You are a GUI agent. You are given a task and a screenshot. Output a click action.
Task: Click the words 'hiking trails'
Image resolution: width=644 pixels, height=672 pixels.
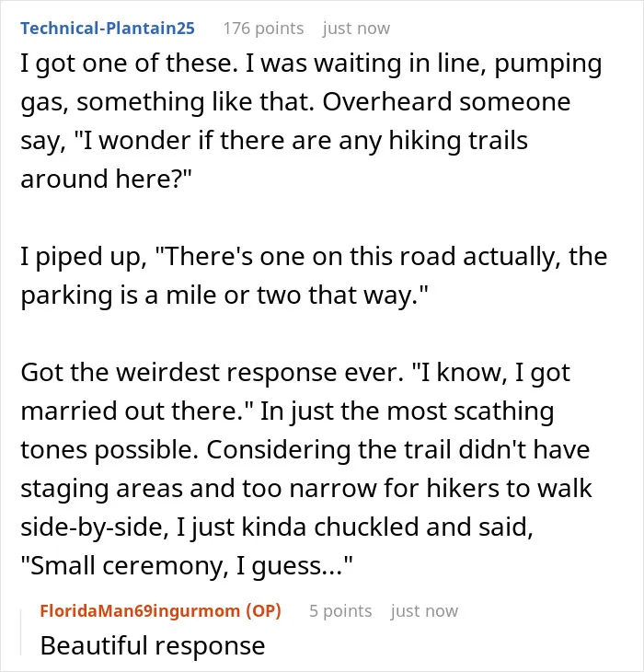click(458, 141)
